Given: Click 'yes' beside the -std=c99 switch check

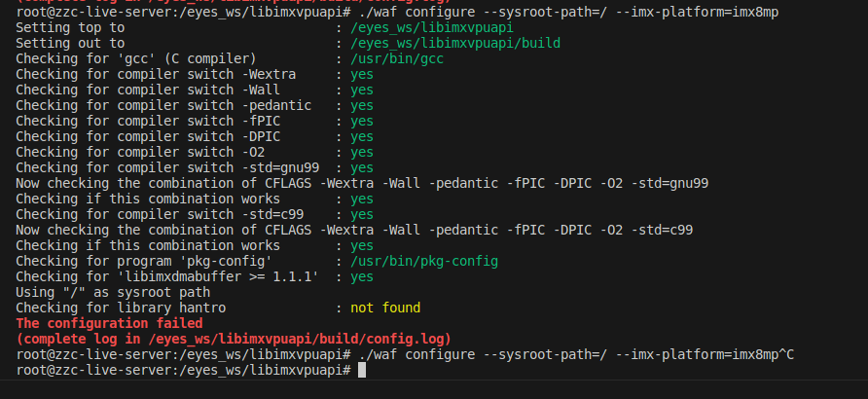Looking at the screenshot, I should 361,214.
